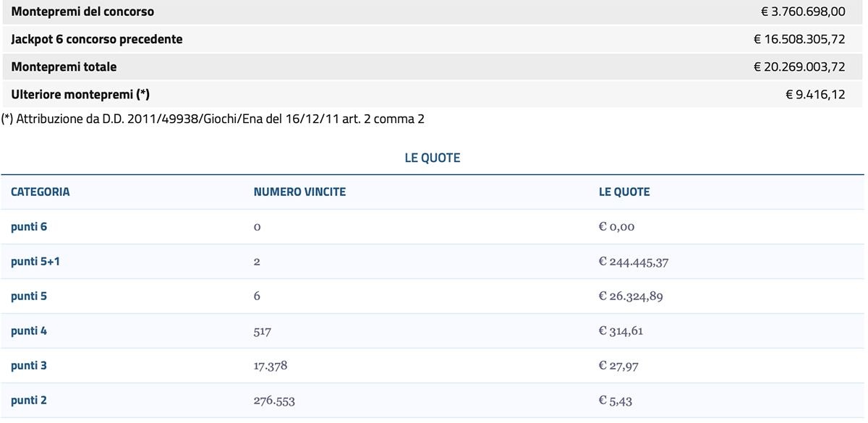Screen dimensions: 868x423
Task: Click the LE QUOTE section title
Action: tap(434, 157)
